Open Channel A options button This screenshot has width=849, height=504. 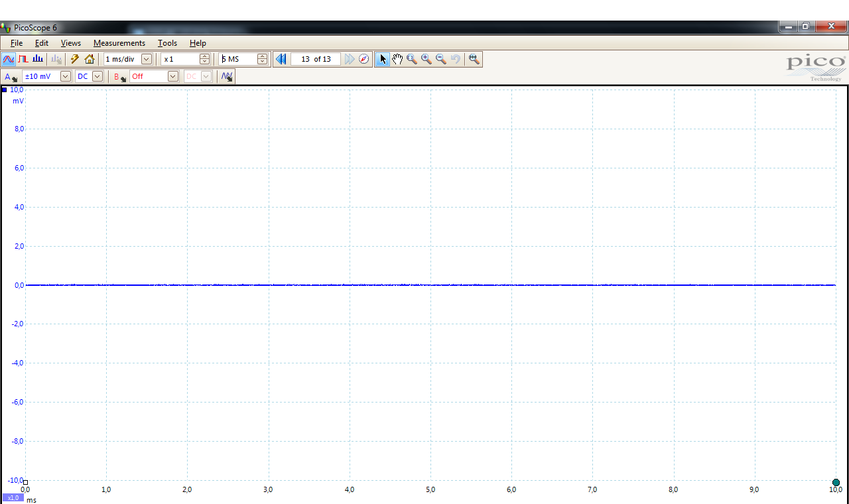click(x=11, y=77)
